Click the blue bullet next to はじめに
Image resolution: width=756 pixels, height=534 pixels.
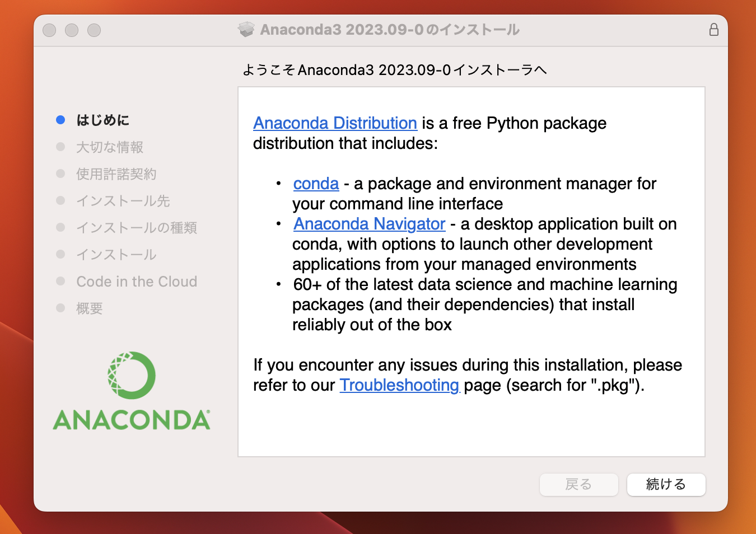pyautogui.click(x=60, y=119)
